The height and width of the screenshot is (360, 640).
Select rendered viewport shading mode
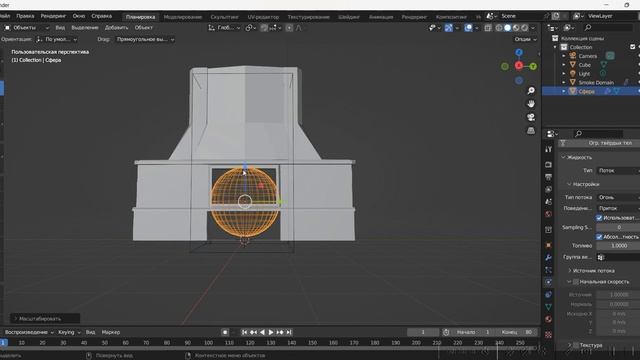pos(524,28)
